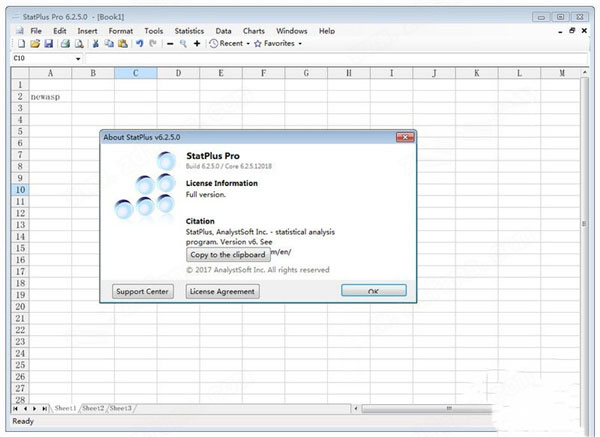Open Print Preview from the toolbar
600x437 pixels.
point(79,44)
